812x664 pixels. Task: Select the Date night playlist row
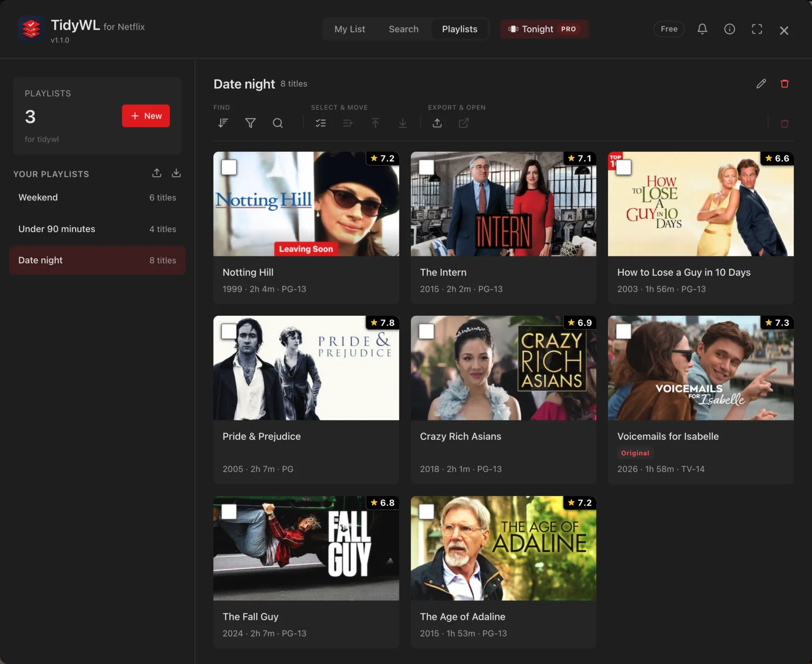point(97,260)
